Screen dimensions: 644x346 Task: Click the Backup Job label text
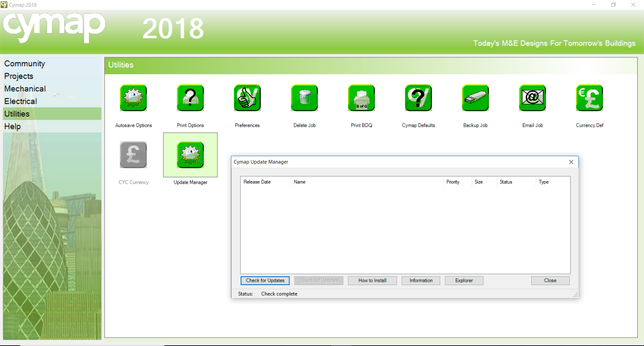(475, 125)
